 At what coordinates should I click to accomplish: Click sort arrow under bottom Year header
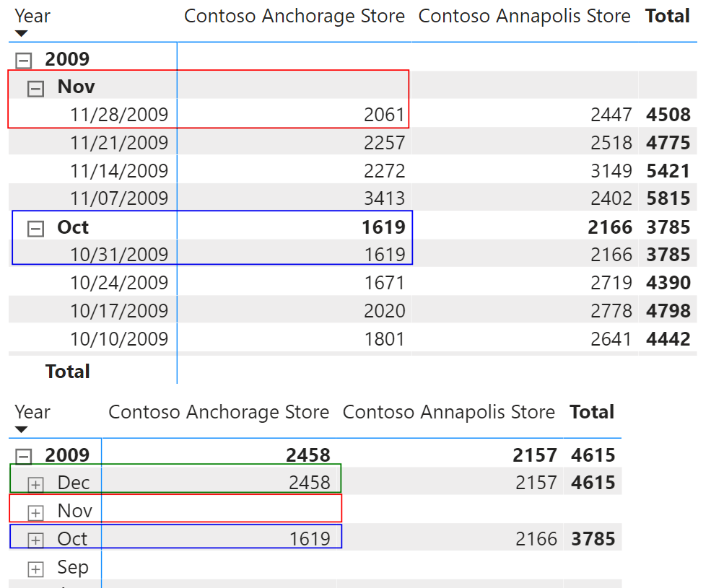[x=21, y=429]
